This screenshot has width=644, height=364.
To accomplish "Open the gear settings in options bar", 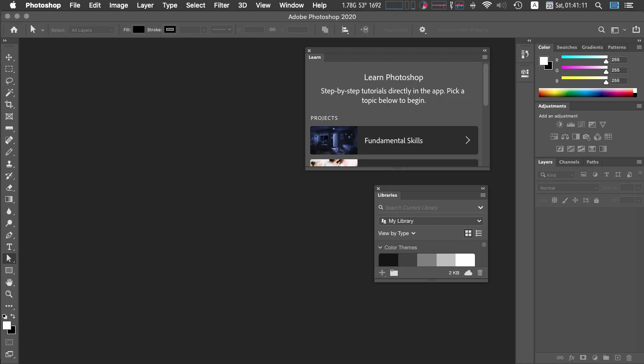I will [422, 29].
